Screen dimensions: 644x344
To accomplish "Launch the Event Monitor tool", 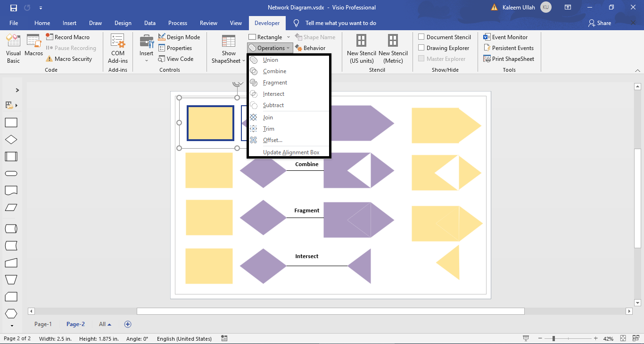I will click(509, 36).
